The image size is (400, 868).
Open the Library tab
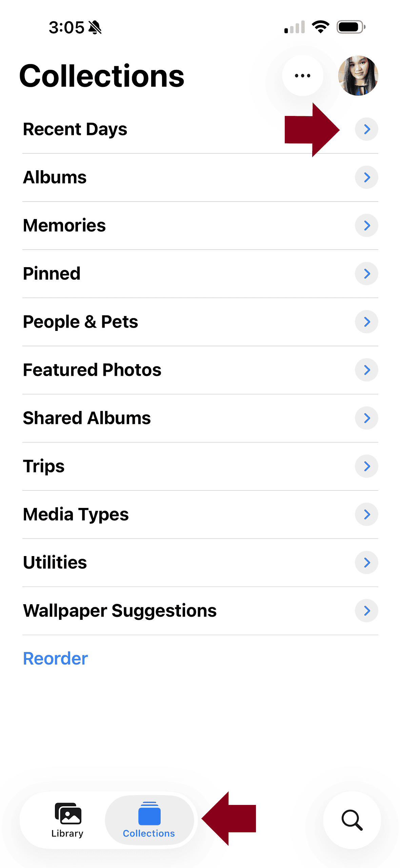(x=67, y=820)
